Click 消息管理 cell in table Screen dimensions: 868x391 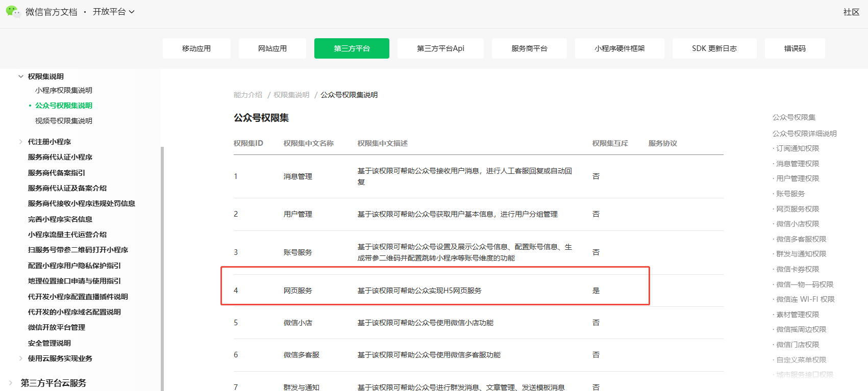[x=298, y=176]
